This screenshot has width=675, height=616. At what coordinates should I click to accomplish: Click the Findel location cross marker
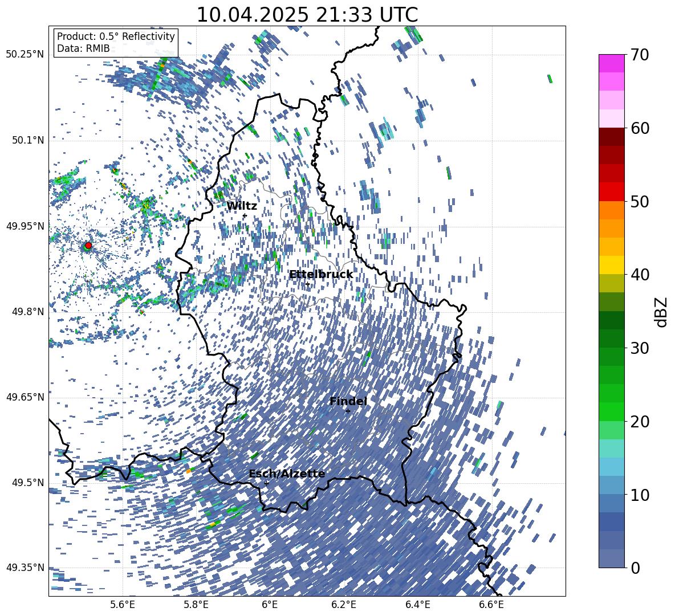348,411
